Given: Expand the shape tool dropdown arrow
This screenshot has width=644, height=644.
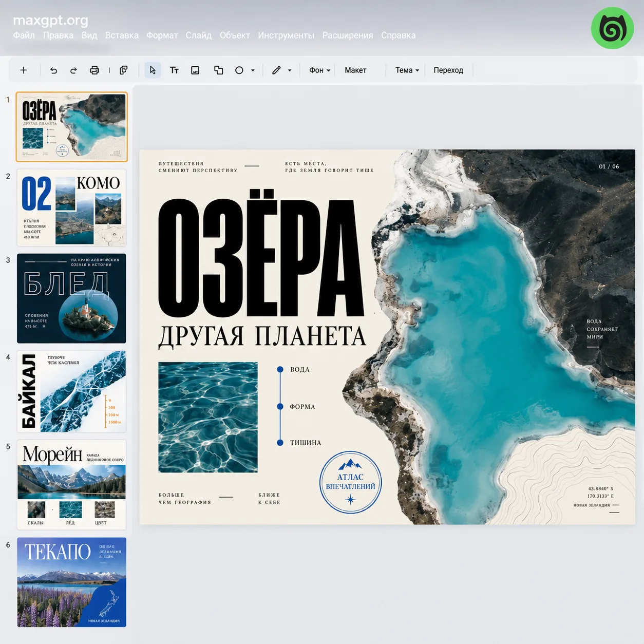Looking at the screenshot, I should [253, 70].
